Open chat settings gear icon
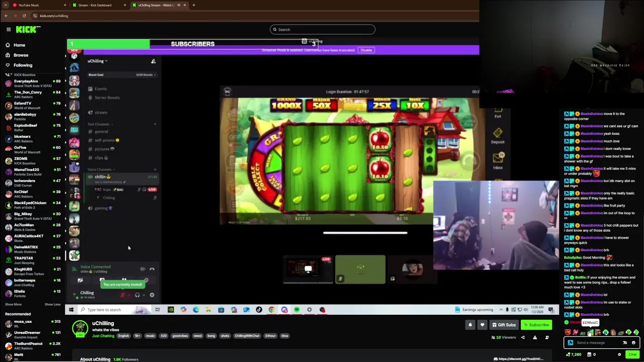The image size is (644, 362). [x=619, y=354]
